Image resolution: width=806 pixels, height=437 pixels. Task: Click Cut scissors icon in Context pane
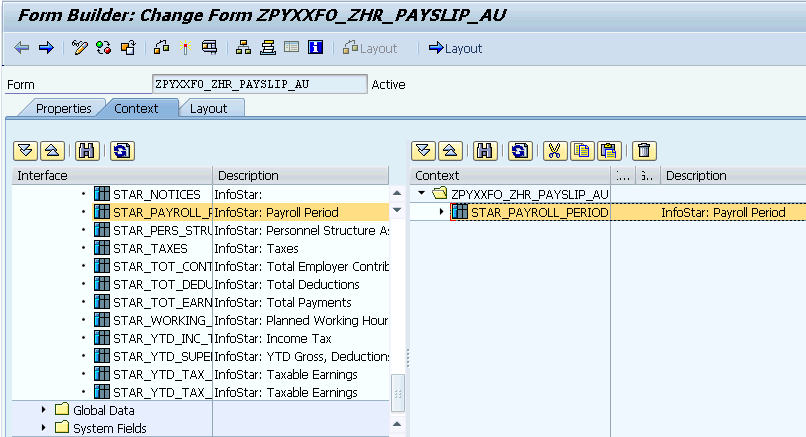pos(553,151)
